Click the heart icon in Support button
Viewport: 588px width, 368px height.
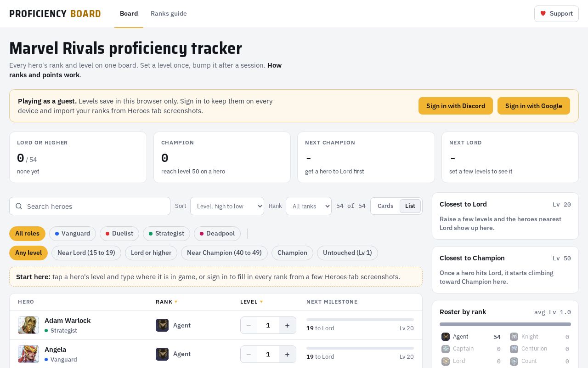point(543,14)
